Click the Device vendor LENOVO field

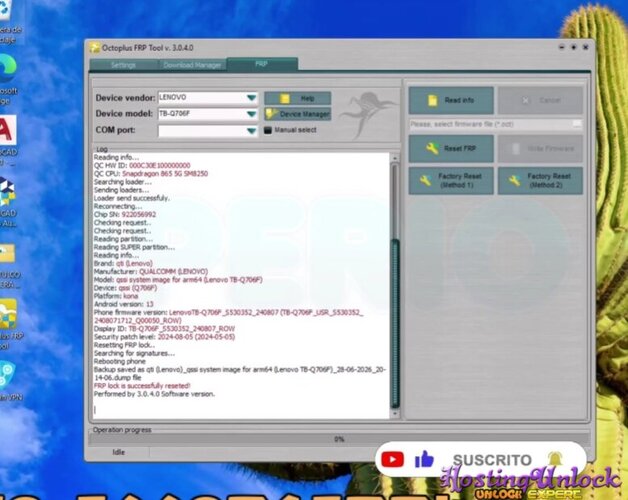tap(208, 98)
